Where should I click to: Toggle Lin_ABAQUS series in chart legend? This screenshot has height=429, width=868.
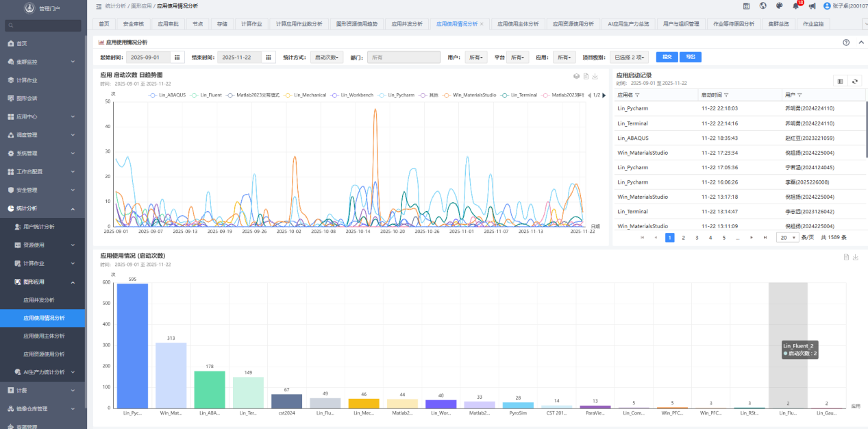click(x=167, y=95)
